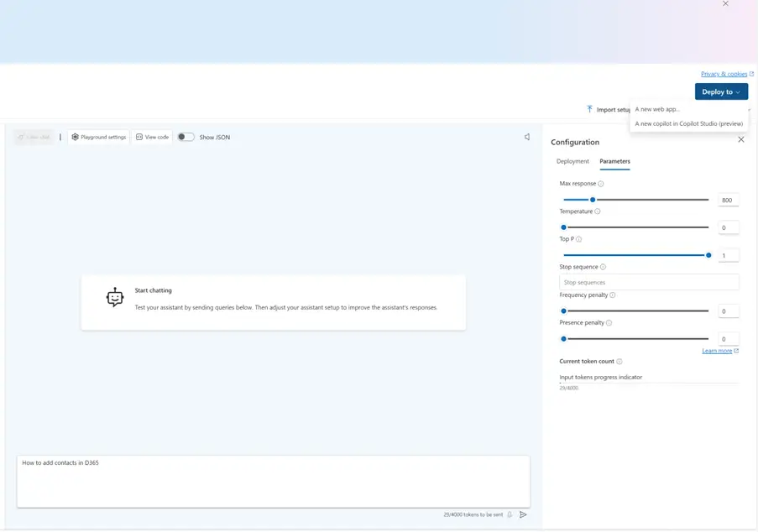Click the 'Start chatting' heading
Viewport: 758px width, 532px height.
tap(154, 290)
